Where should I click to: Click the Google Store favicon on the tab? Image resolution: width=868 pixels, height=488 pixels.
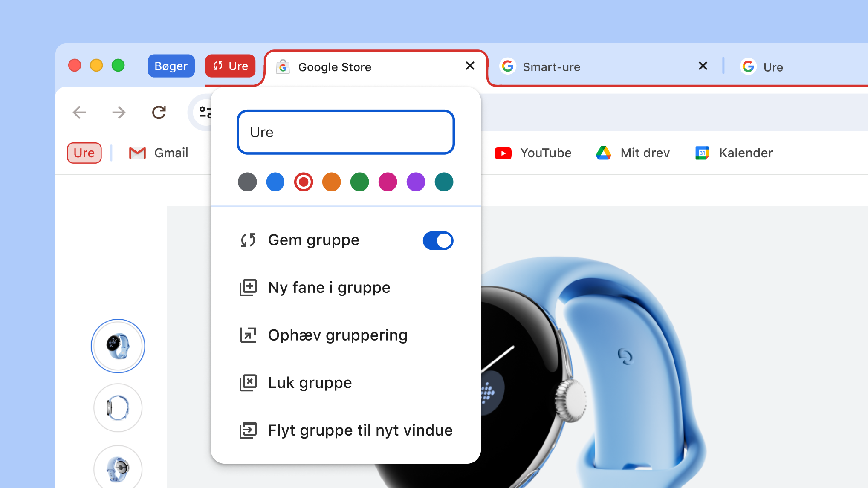click(283, 66)
